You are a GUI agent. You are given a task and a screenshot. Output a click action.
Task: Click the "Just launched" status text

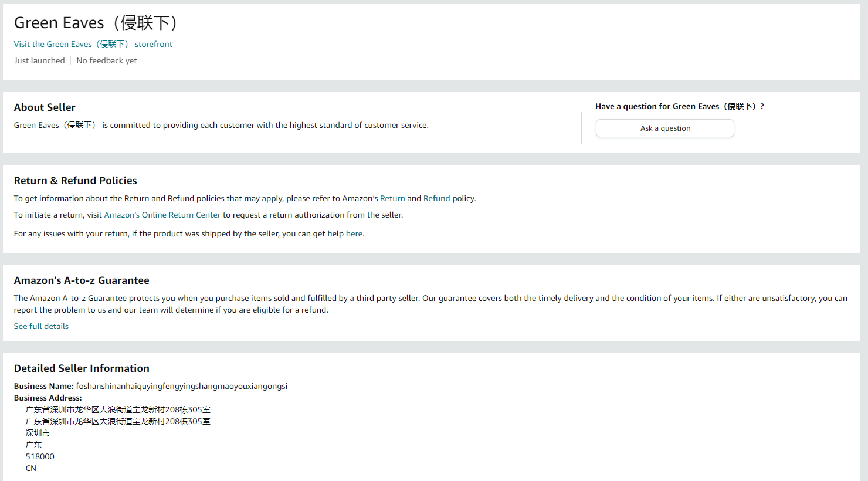tap(39, 60)
